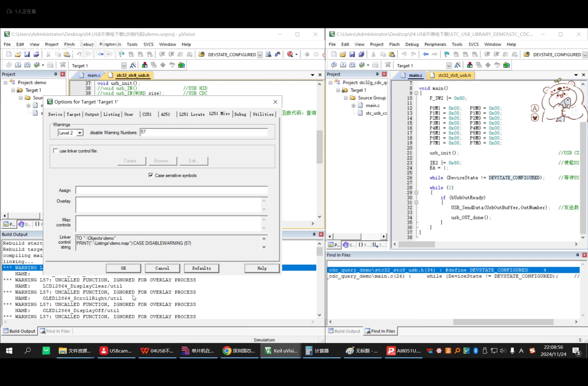Screen dimensions: 588x386
Task: Expand main.c node in right project tree
Action: (353, 106)
